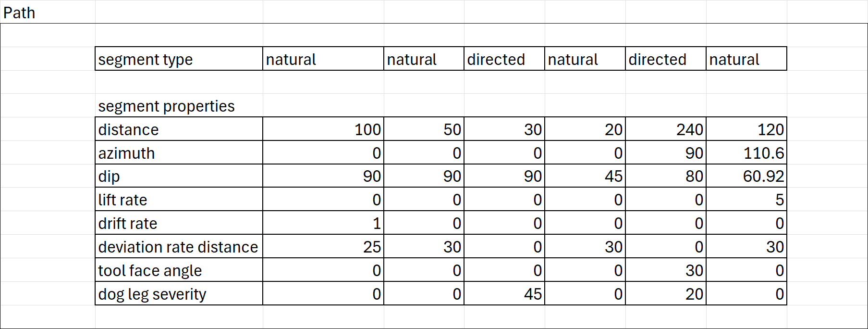The image size is (868, 329).
Task: Select the Path title cell
Action: (x=48, y=12)
